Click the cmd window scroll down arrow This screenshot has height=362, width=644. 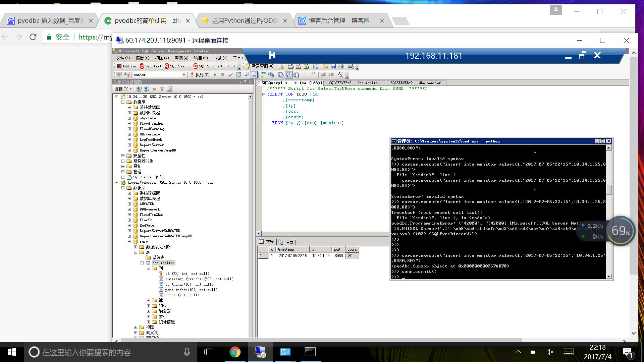point(609,277)
